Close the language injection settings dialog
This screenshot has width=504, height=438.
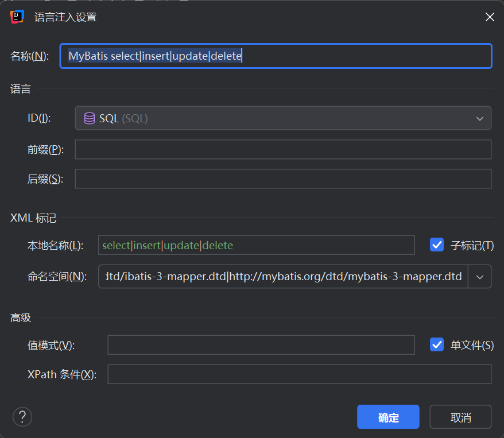(490, 17)
